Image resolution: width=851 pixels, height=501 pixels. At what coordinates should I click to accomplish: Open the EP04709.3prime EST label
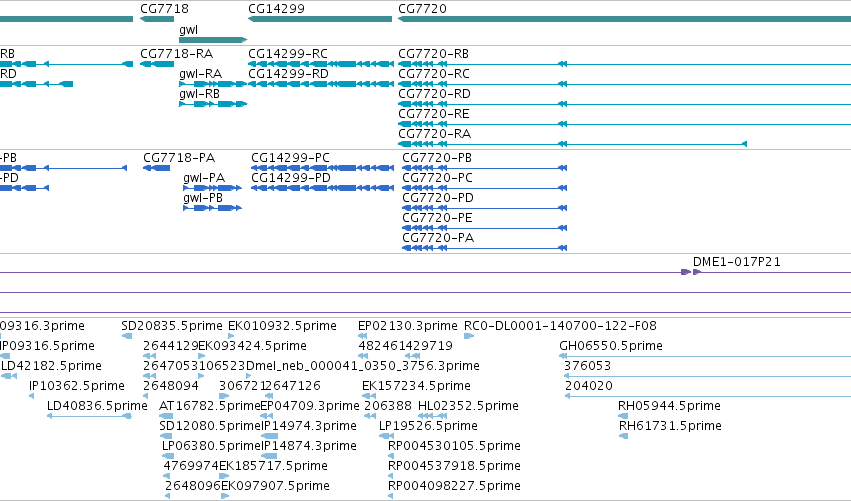[x=310, y=407]
